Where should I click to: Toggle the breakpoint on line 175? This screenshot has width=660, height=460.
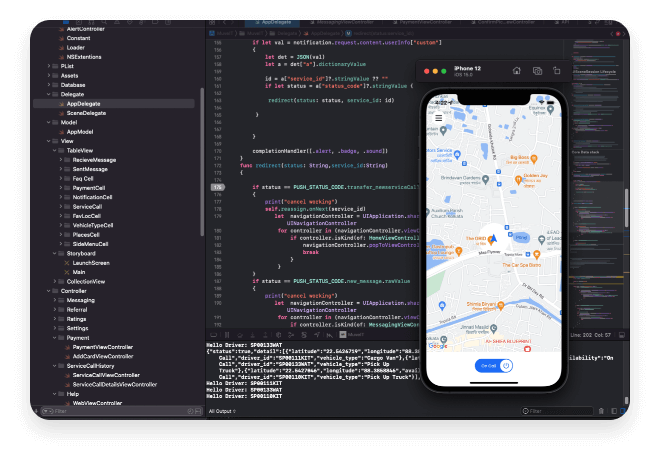pos(218,187)
